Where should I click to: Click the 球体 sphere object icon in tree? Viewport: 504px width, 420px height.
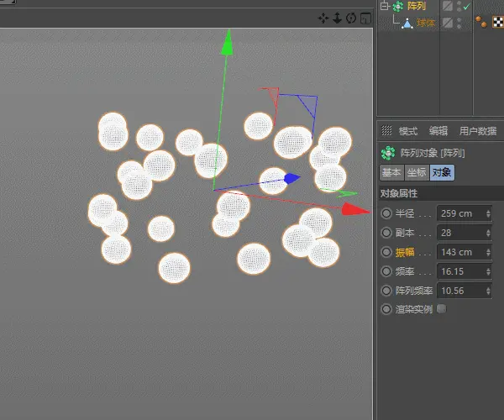pos(407,23)
